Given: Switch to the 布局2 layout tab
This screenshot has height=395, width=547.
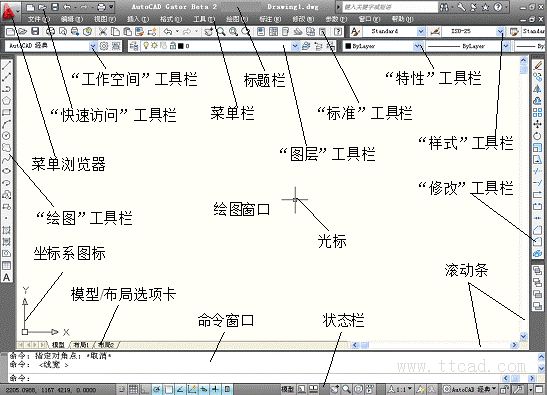Looking at the screenshot, I should click(106, 345).
